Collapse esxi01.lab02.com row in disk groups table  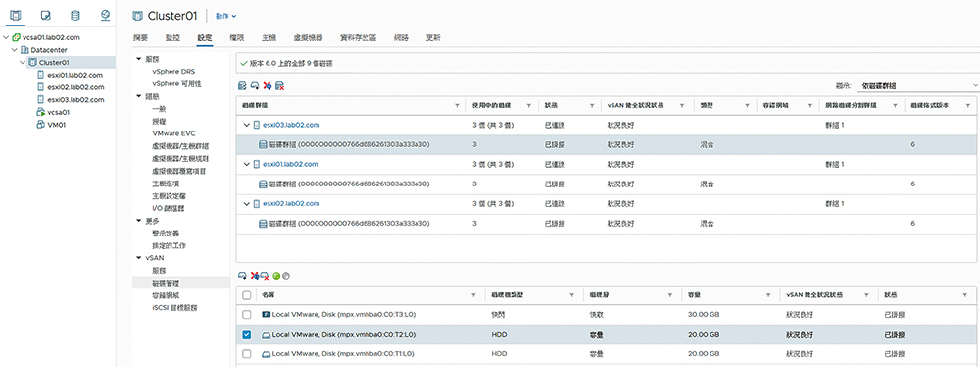[x=247, y=164]
